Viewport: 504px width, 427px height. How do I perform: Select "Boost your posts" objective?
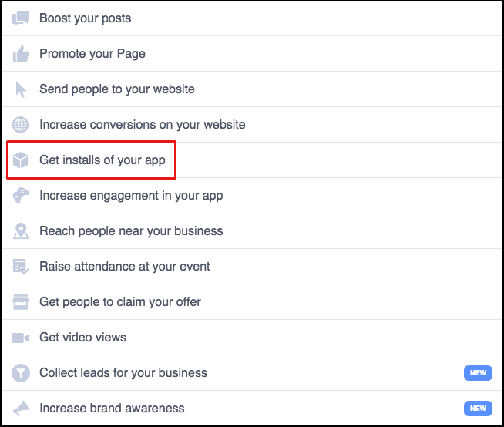click(86, 18)
